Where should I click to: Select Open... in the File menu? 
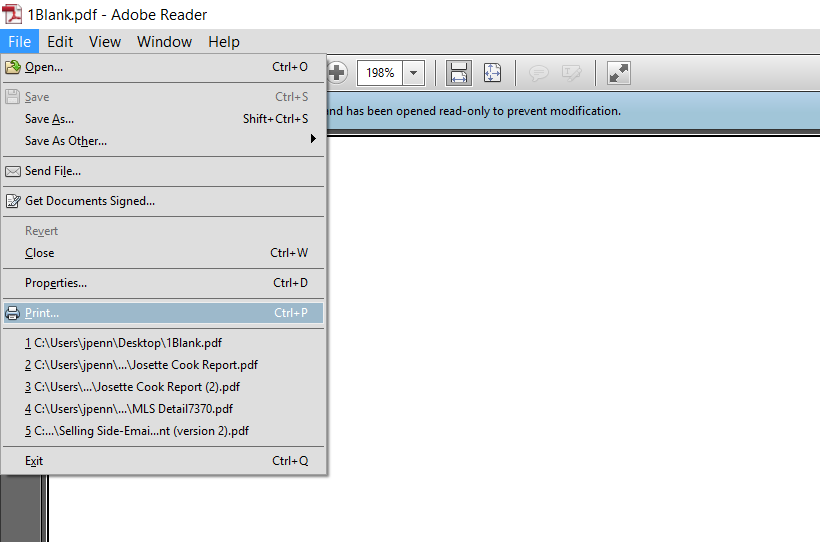44,67
